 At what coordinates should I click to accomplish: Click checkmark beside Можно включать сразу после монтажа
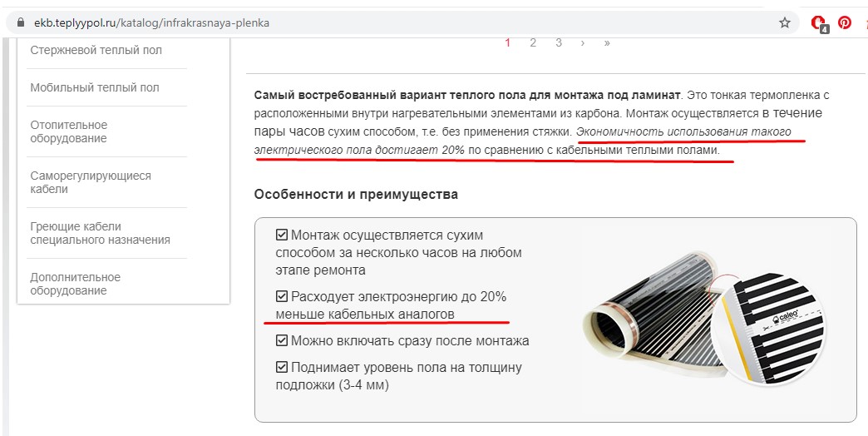pos(282,340)
